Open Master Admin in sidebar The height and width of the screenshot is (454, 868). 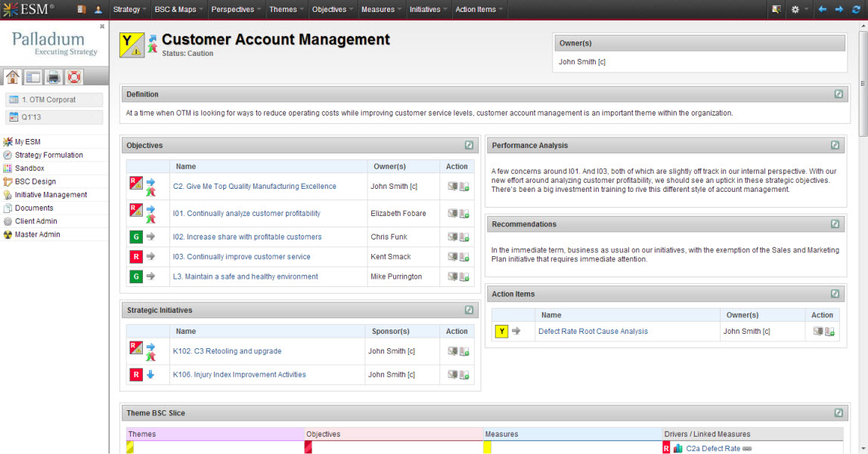coord(37,234)
